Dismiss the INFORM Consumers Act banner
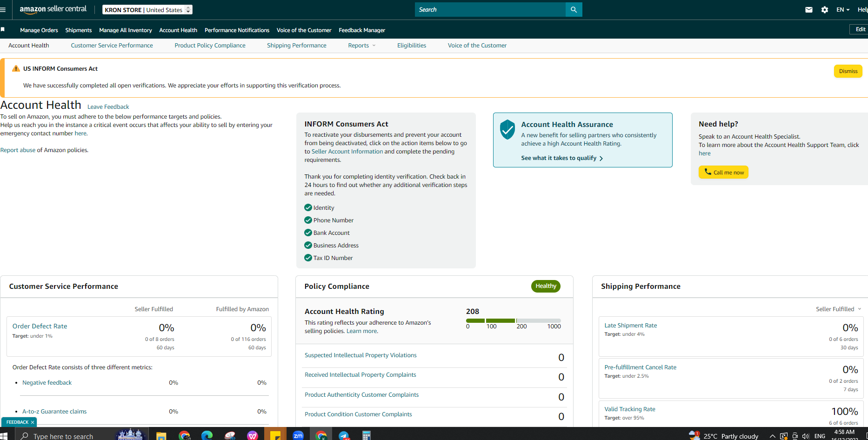The height and width of the screenshot is (440, 868). [848, 71]
